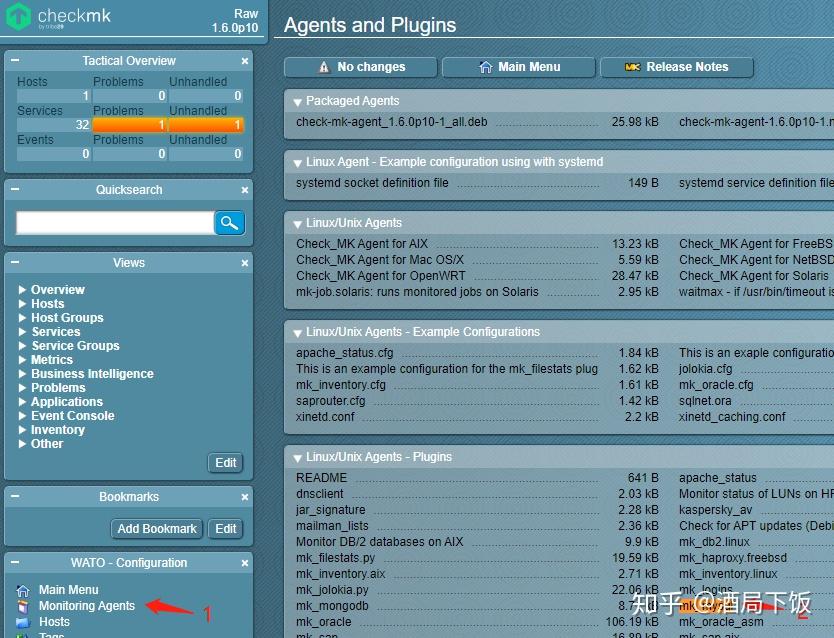The height and width of the screenshot is (638, 834).
Task: Close the WATO - Configuration snapin
Action: [x=245, y=563]
